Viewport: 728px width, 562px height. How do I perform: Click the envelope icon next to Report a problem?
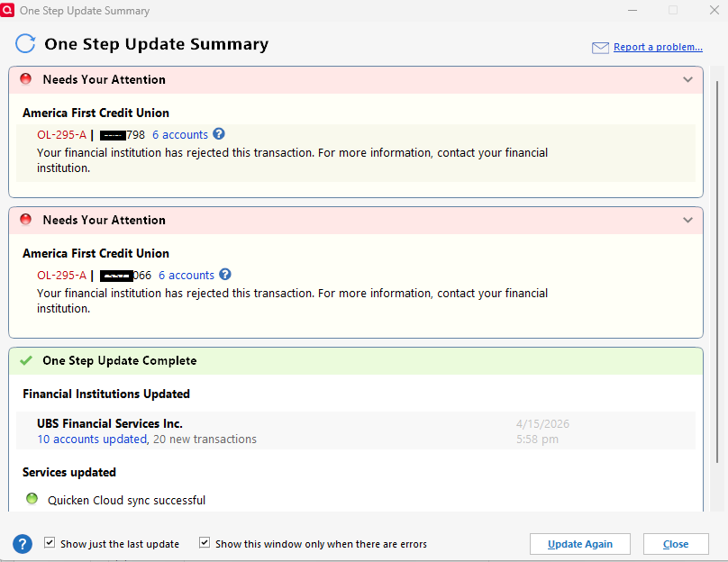[x=600, y=48]
